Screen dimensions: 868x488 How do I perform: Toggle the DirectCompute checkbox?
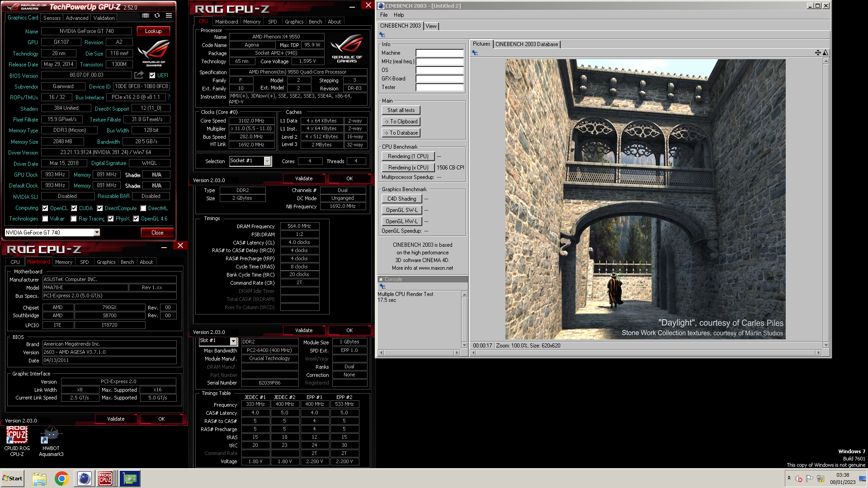100,208
